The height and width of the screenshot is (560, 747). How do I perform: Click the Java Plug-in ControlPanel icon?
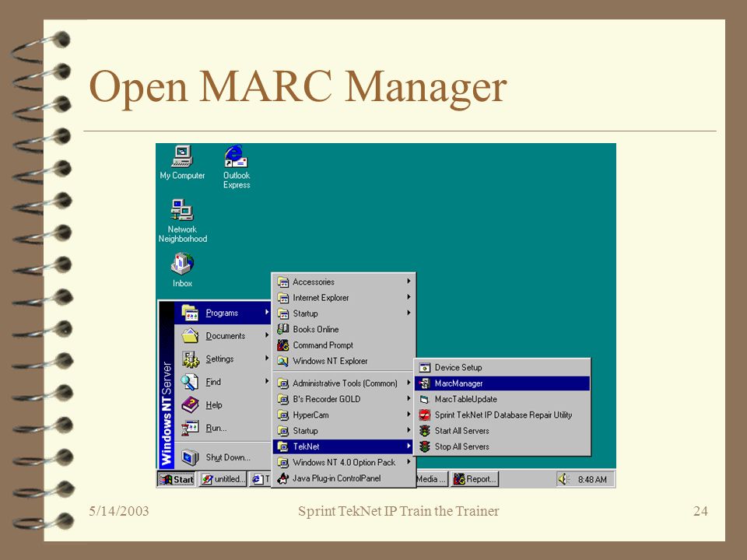click(x=283, y=478)
